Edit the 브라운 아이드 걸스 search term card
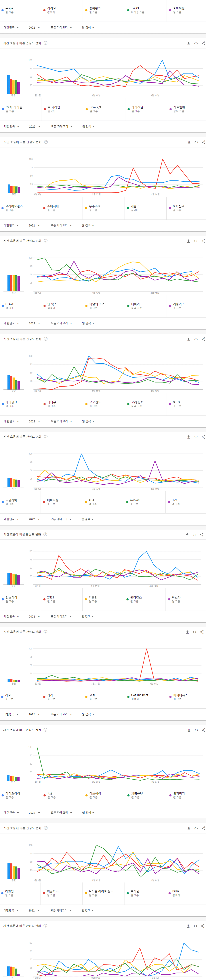Viewport: 206px width, 980px height. 104,894
